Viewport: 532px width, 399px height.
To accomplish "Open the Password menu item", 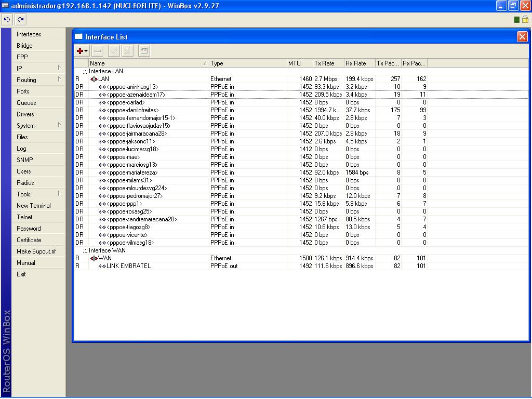I will [x=38, y=229].
